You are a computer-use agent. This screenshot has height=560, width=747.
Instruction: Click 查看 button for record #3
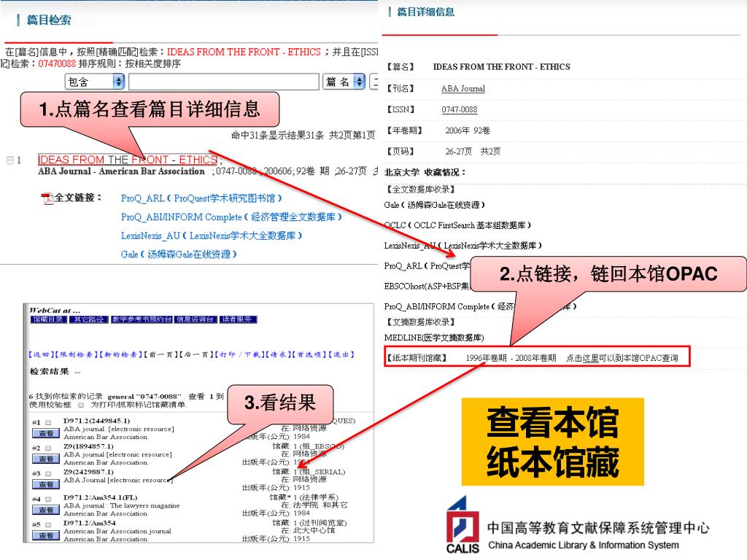click(x=46, y=485)
